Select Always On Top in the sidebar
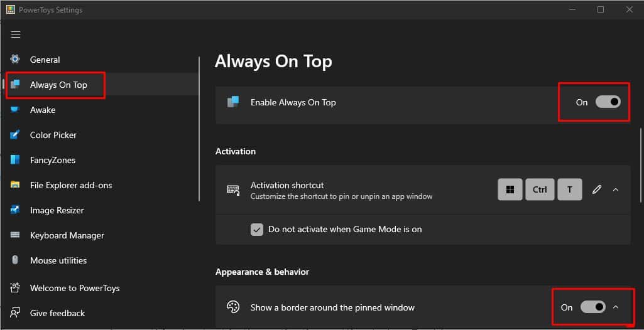The height and width of the screenshot is (330, 644). pyautogui.click(x=58, y=85)
